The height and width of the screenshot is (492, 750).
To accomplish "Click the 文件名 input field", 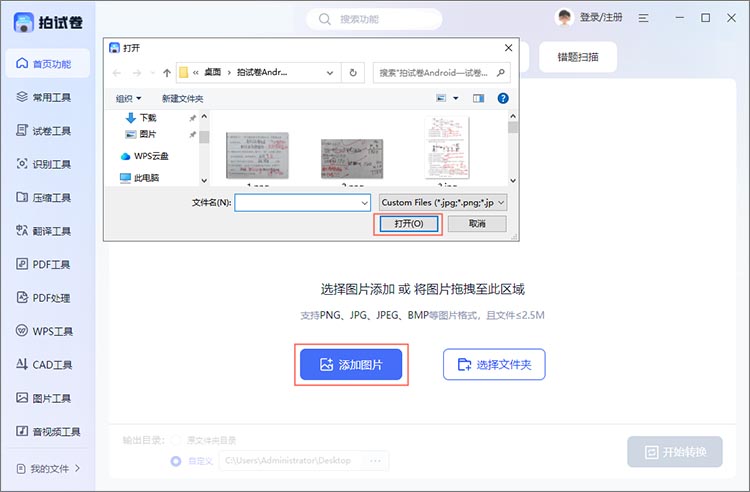I will [302, 202].
